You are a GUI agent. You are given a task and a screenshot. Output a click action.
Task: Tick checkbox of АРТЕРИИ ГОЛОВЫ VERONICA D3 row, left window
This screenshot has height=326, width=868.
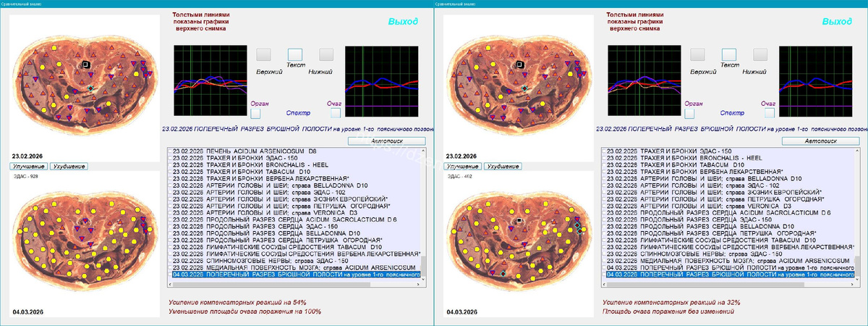pyautogui.click(x=170, y=212)
